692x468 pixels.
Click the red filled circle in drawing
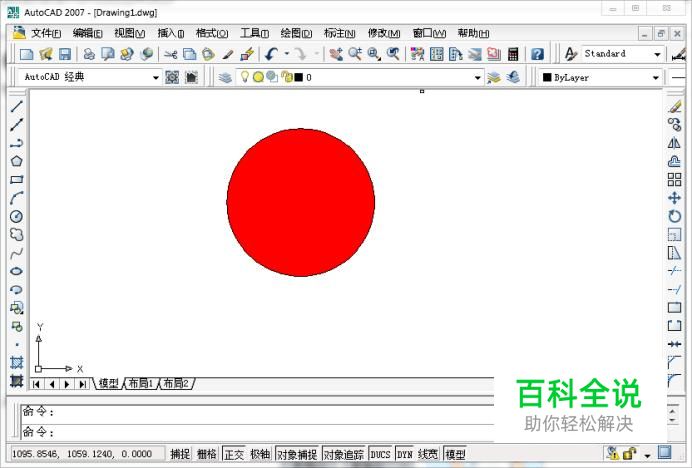pos(301,203)
